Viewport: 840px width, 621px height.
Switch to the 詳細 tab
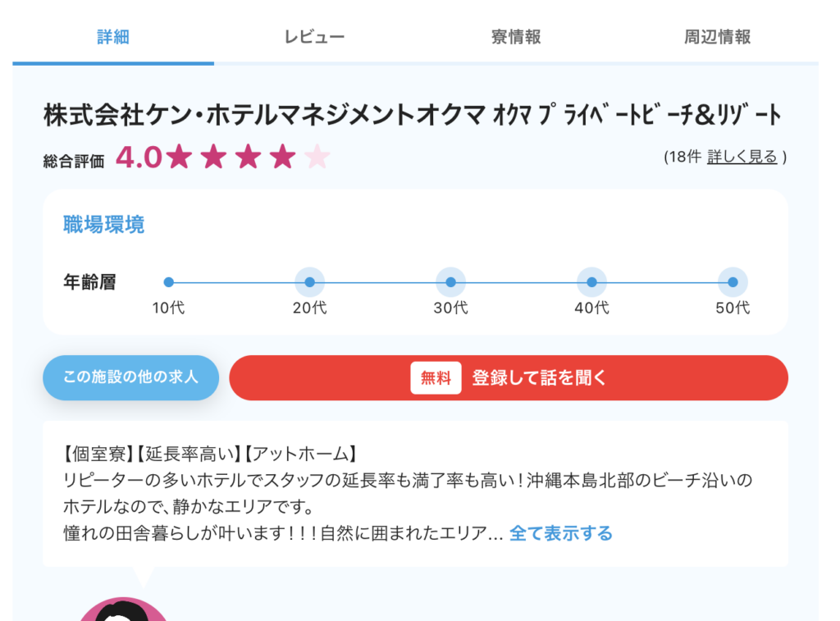[113, 37]
